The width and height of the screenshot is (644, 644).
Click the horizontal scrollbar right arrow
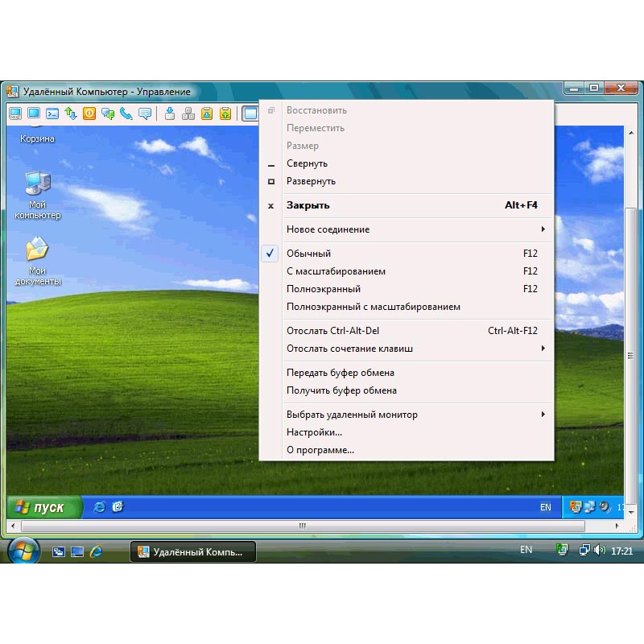point(617,526)
